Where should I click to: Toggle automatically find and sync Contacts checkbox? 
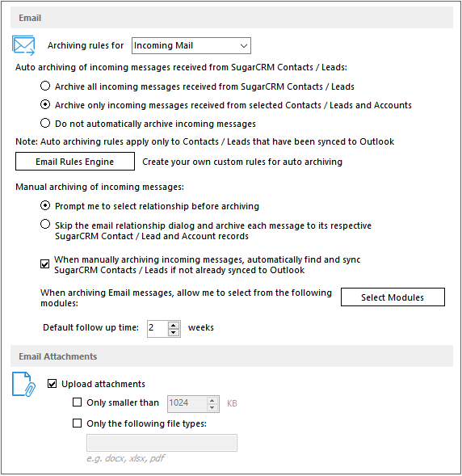pos(45,264)
